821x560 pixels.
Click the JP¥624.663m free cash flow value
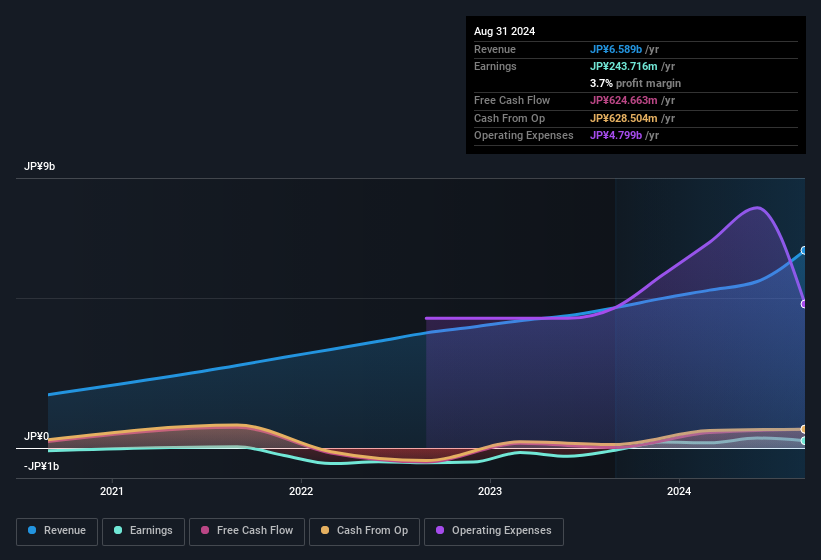coord(624,100)
